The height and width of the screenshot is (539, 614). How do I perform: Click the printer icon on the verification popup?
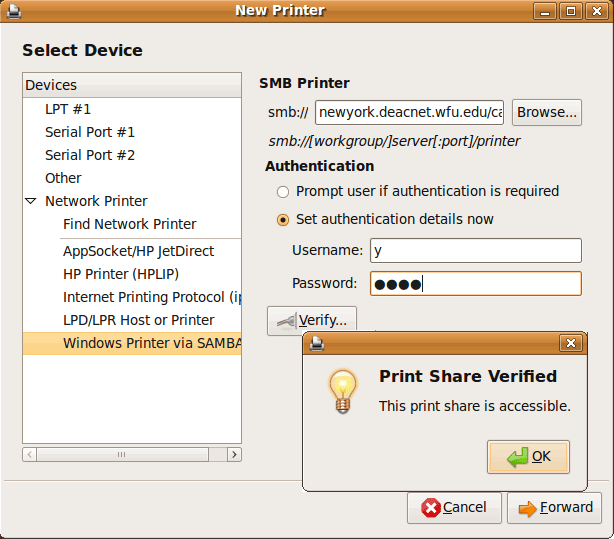[317, 344]
